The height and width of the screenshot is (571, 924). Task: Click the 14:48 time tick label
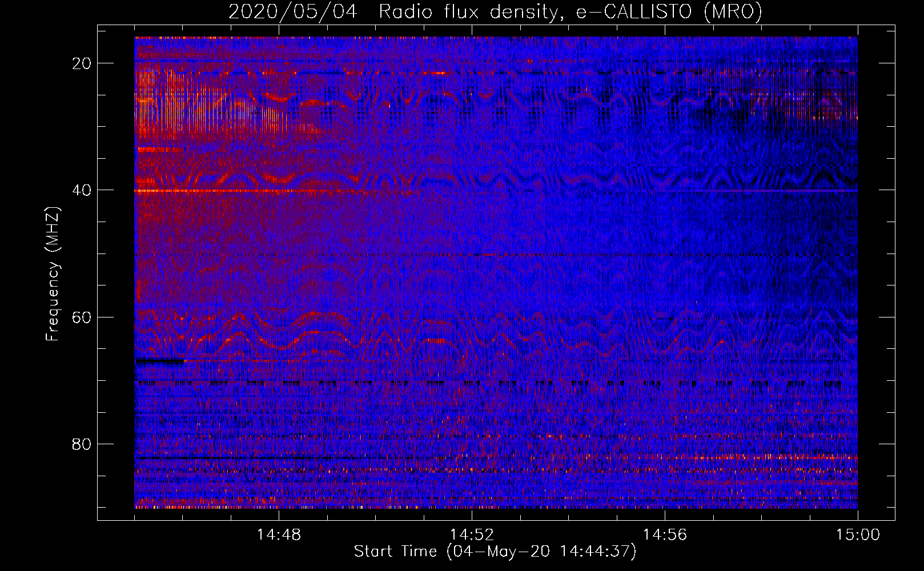279,535
